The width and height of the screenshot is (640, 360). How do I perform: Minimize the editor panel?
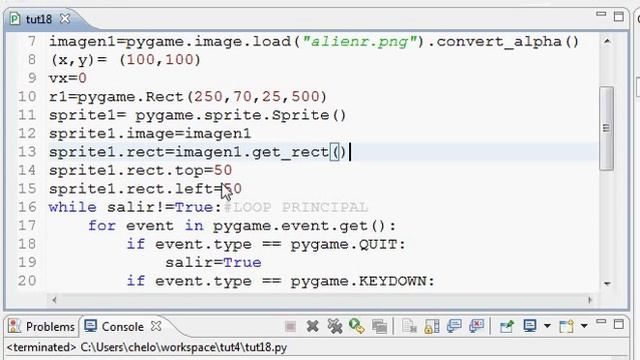(x=601, y=14)
